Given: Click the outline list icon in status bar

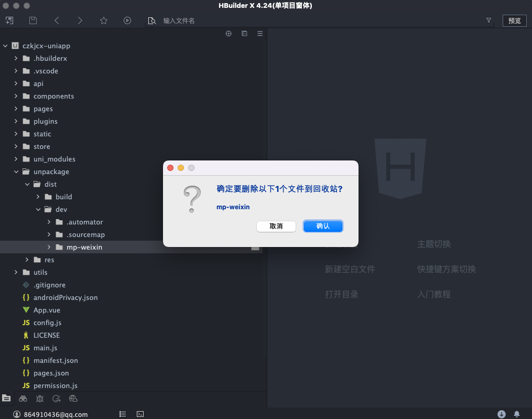Looking at the screenshot, I should (123, 414).
